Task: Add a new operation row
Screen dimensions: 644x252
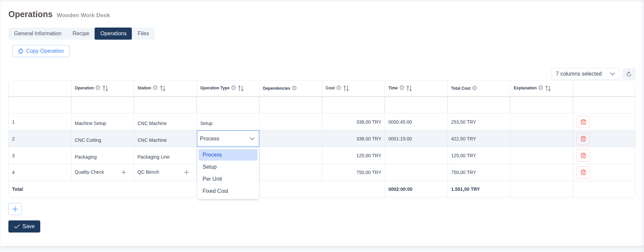Action: 15,209
